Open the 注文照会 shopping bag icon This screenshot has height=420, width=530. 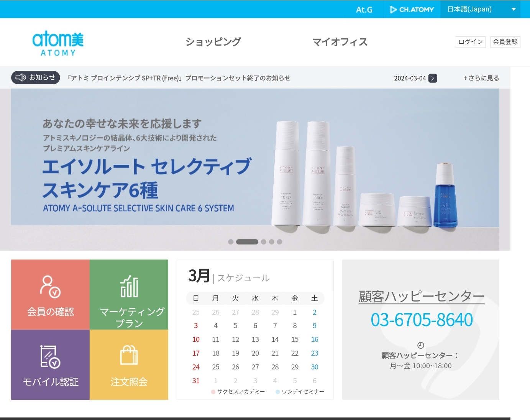click(x=129, y=355)
